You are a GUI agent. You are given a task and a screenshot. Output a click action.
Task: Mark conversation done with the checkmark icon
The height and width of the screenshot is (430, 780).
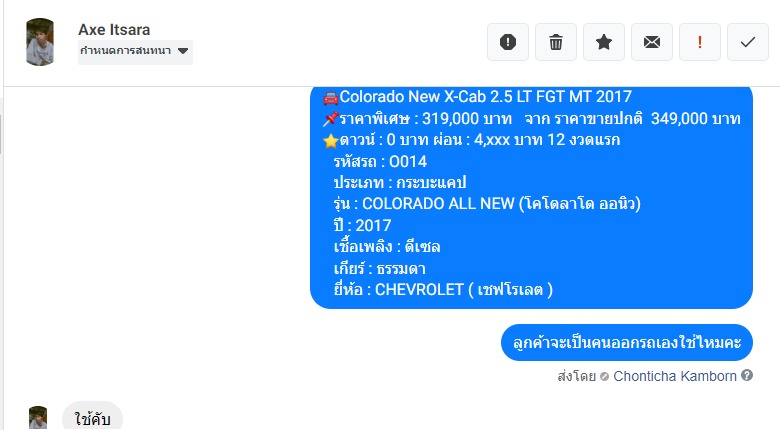pyautogui.click(x=748, y=42)
